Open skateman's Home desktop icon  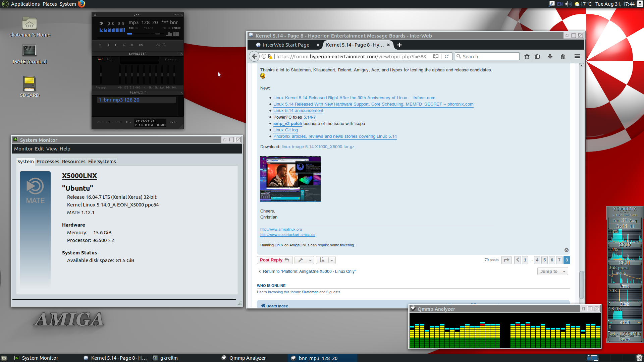(30, 27)
